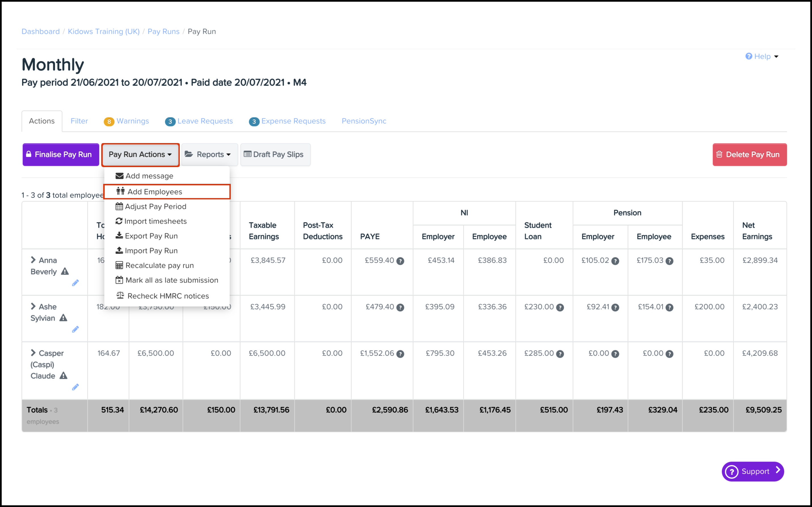This screenshot has width=812, height=507.
Task: Click the Finalise Pay Run button
Action: 61,155
